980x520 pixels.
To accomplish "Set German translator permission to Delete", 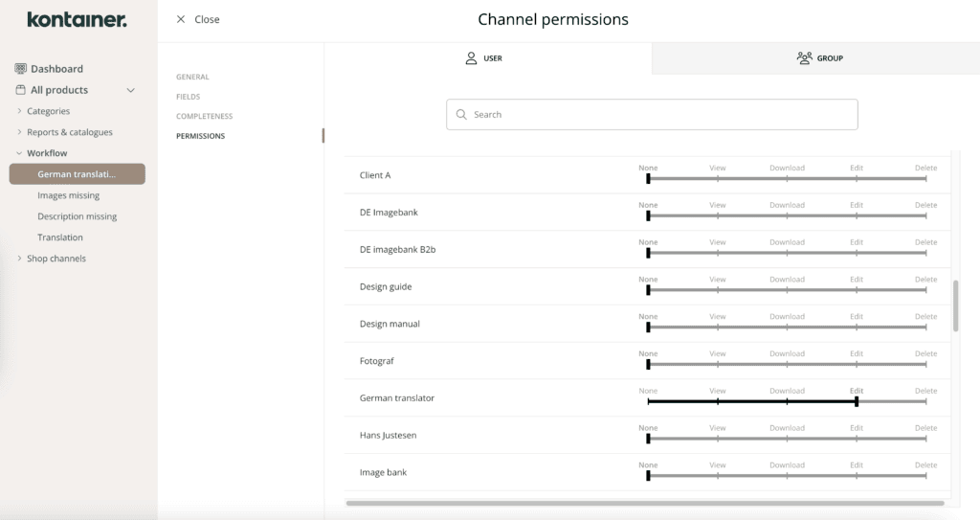I will pos(925,401).
